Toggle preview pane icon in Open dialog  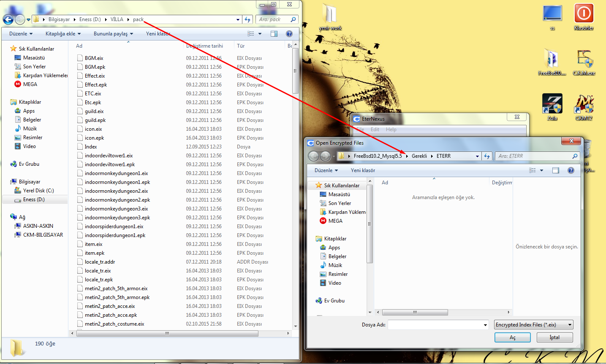click(x=556, y=170)
